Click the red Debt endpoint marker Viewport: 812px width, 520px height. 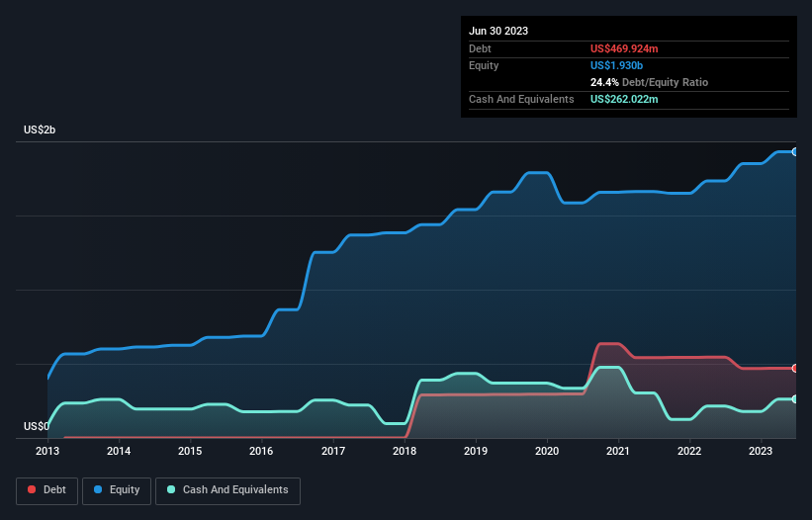coord(795,369)
